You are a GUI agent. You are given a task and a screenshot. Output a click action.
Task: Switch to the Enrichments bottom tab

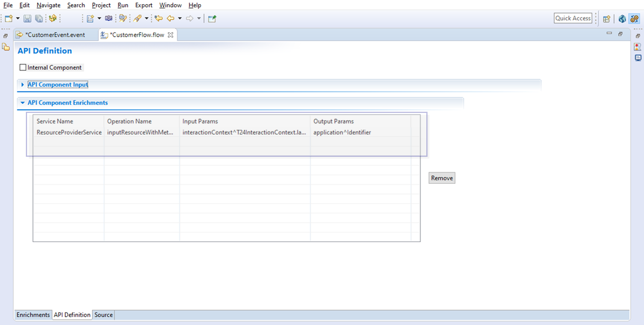tap(33, 315)
